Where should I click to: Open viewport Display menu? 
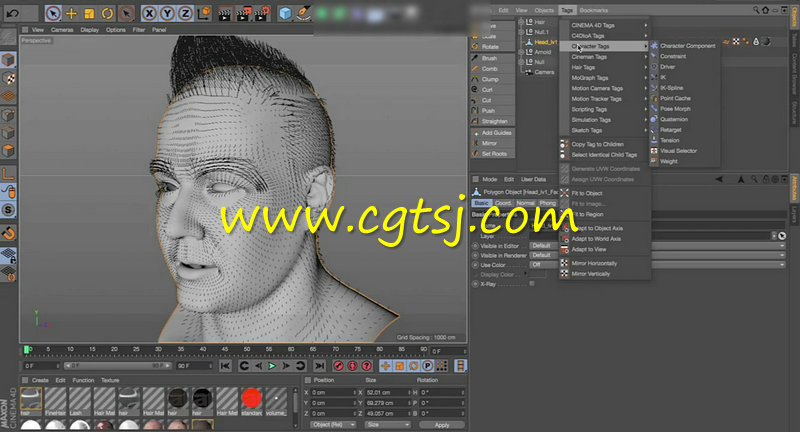click(x=89, y=30)
